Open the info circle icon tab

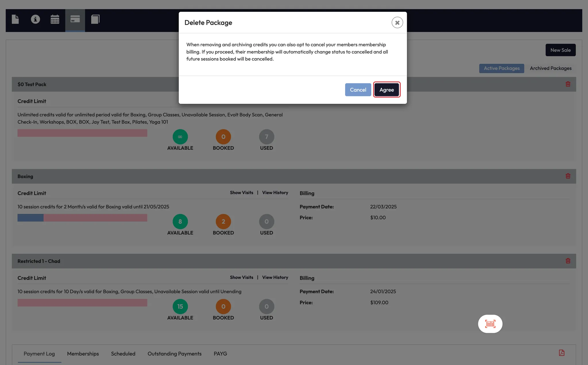[35, 19]
